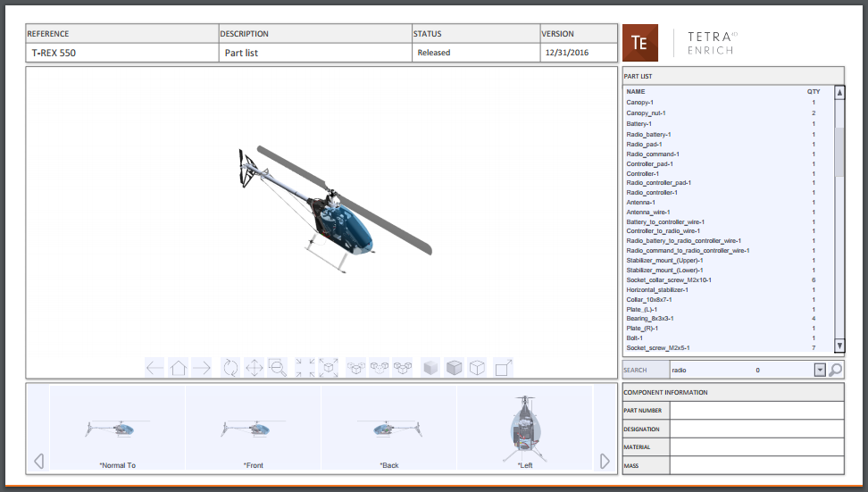Screen dimensions: 868x492
Task: Click the Part Number field
Action: click(756, 410)
